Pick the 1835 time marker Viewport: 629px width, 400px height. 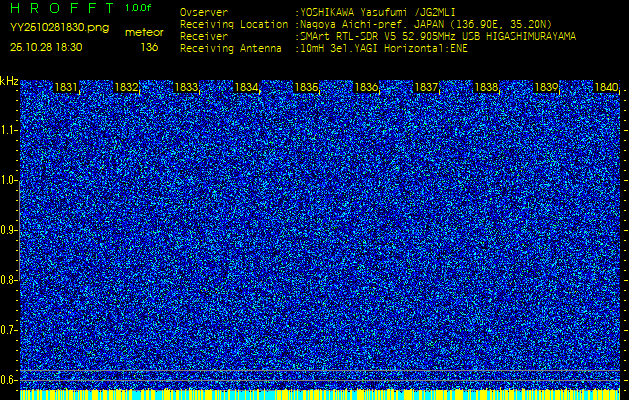click(x=306, y=88)
